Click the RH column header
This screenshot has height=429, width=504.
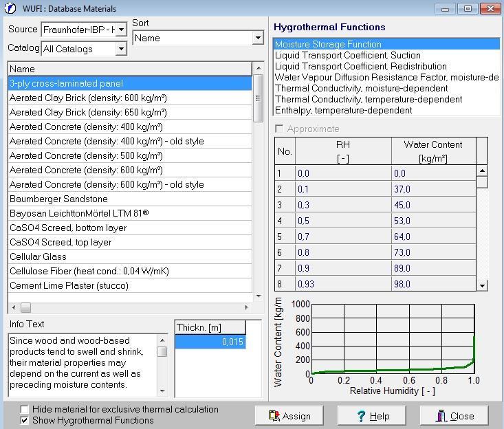tap(343, 151)
